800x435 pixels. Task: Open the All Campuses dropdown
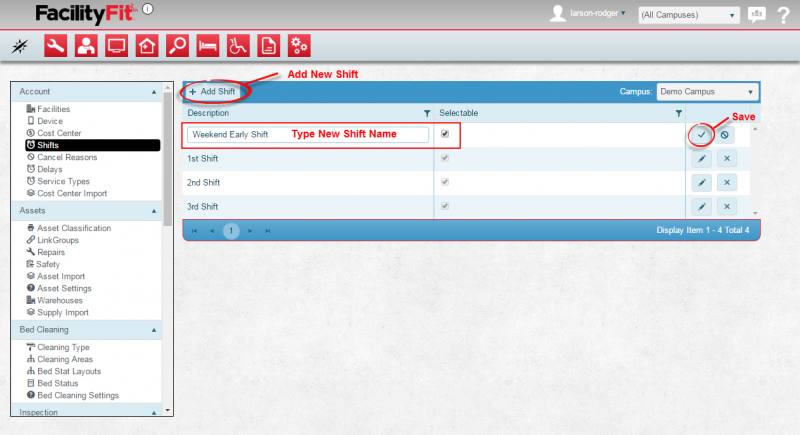tap(689, 15)
